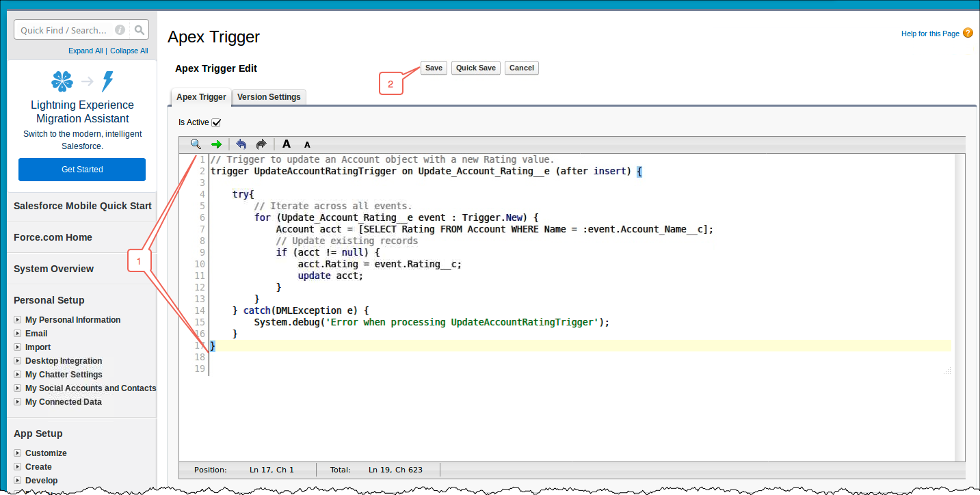The height and width of the screenshot is (495, 980).
Task: Click the 'catch(DMLException e)' line
Action: point(306,310)
